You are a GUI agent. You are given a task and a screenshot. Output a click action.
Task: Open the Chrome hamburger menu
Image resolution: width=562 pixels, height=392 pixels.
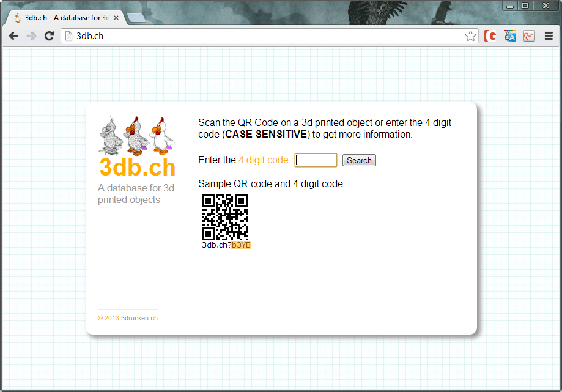tap(549, 36)
